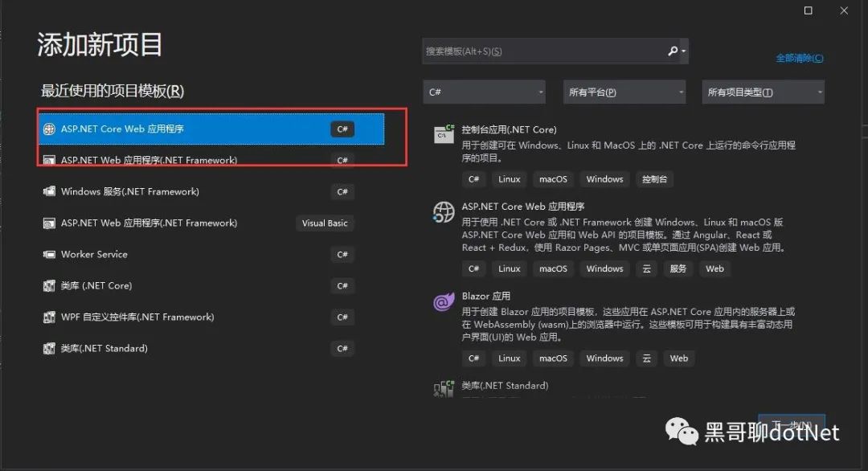Click the Blazor 应用 purple icon
The image size is (868, 471).
pyautogui.click(x=444, y=301)
